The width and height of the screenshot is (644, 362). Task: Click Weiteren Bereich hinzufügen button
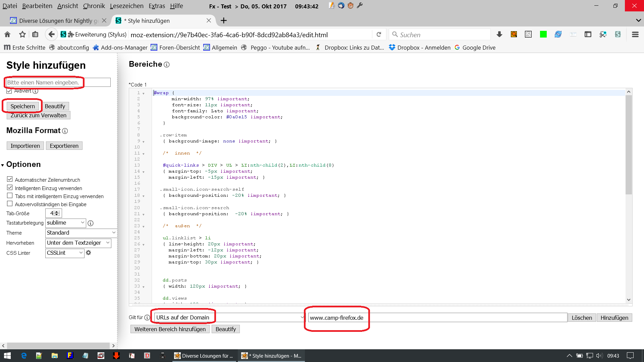(x=170, y=329)
